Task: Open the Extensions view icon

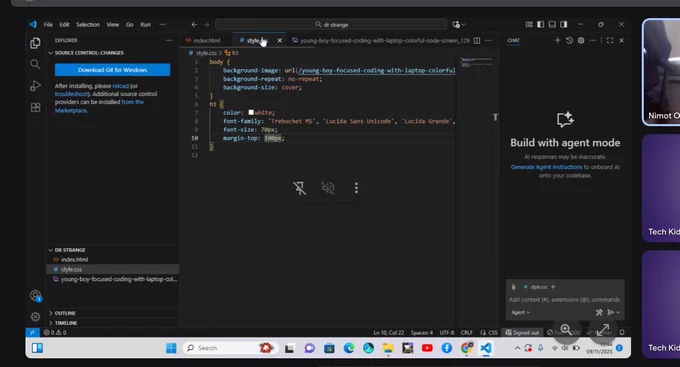Action: click(35, 107)
